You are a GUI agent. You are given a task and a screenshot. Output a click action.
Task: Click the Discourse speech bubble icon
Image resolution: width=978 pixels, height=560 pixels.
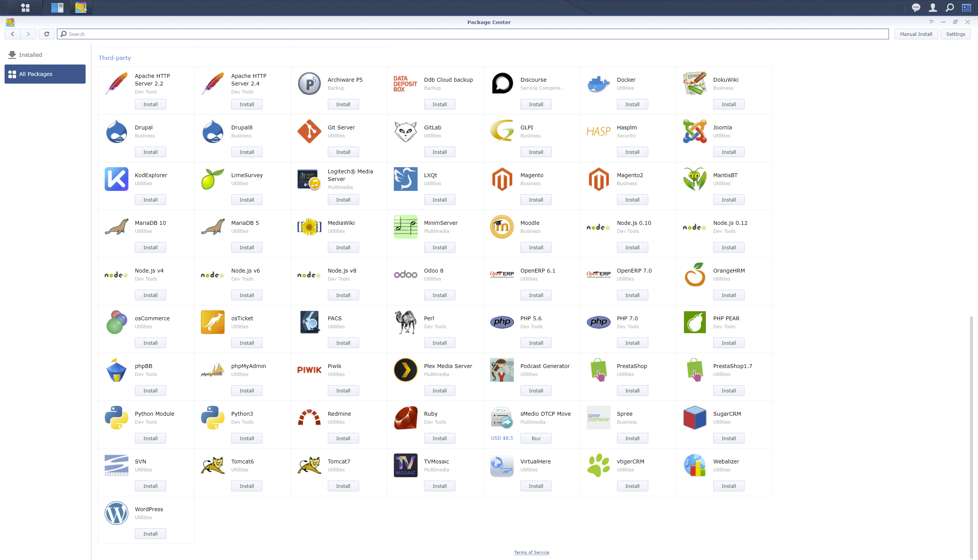(x=502, y=84)
